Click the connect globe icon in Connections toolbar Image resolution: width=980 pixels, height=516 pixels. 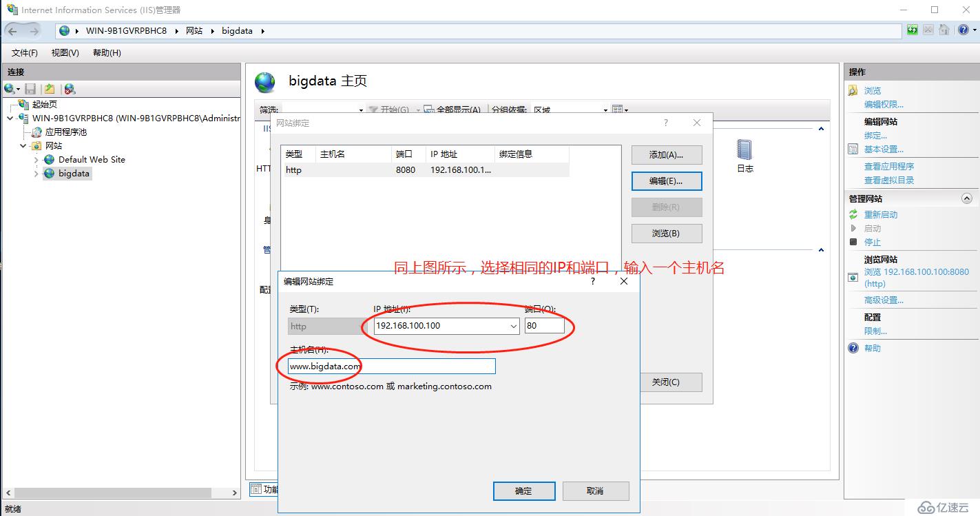coord(10,89)
